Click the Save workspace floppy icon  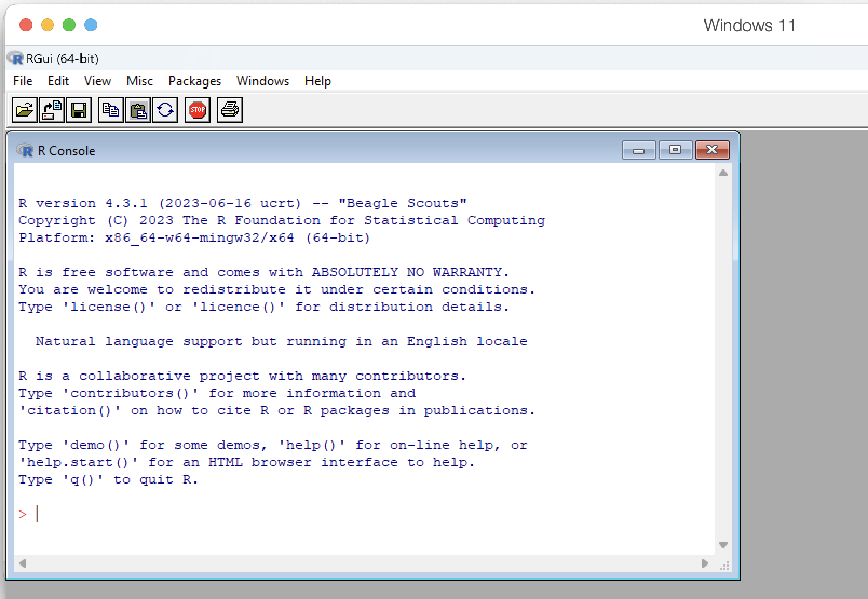(x=79, y=110)
